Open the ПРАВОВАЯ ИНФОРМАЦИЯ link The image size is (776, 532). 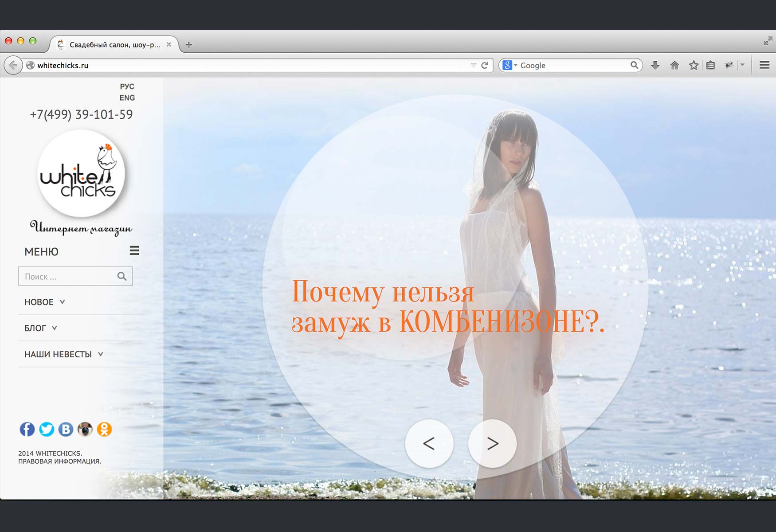59,462
